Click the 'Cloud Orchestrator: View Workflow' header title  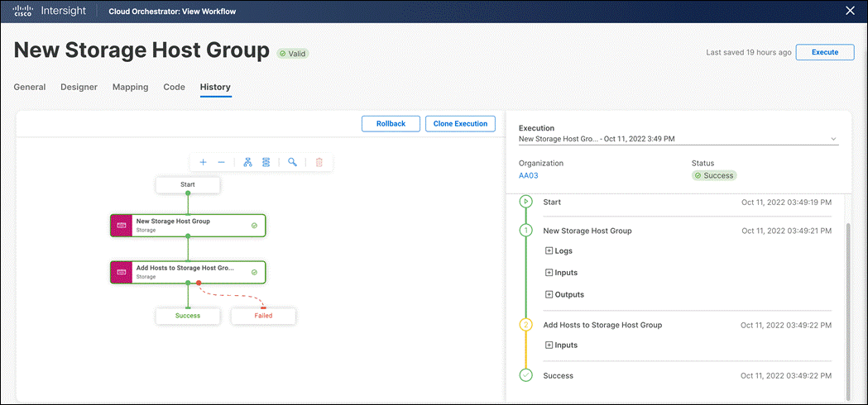[x=173, y=11]
